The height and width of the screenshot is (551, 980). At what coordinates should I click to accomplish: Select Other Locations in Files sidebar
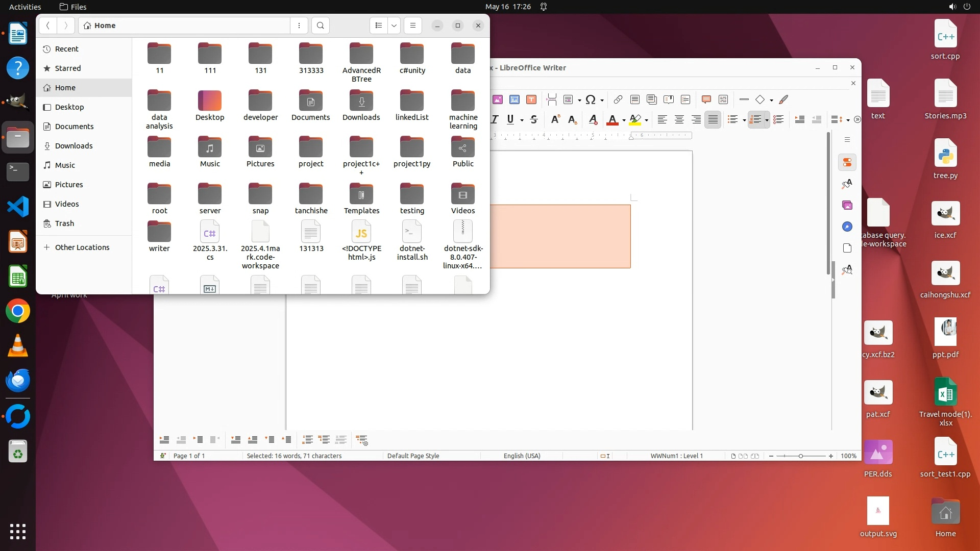tap(82, 247)
